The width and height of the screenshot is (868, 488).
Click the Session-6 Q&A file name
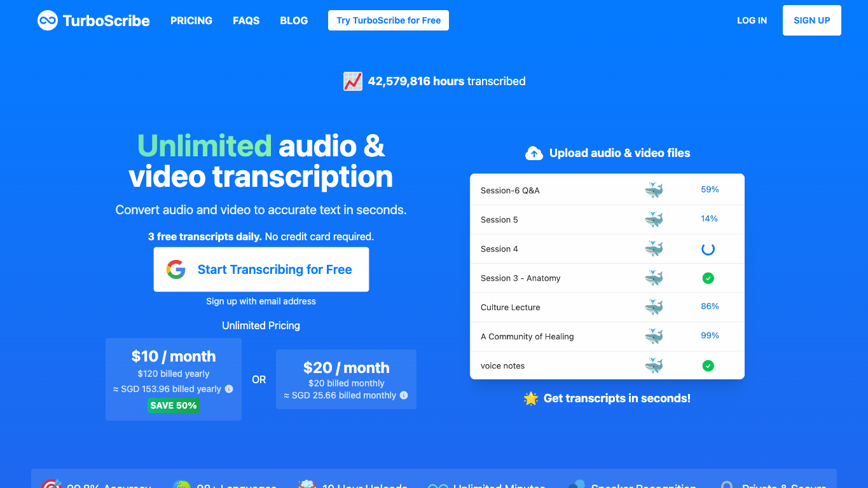(x=510, y=191)
